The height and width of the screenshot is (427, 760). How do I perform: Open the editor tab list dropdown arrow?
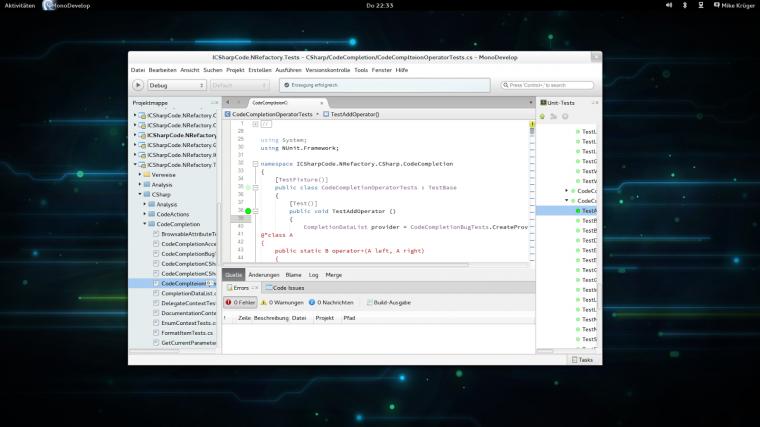(531, 103)
